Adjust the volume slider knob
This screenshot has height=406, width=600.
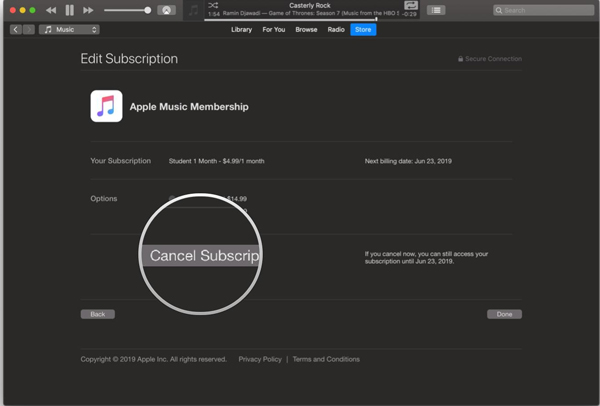[x=148, y=10]
